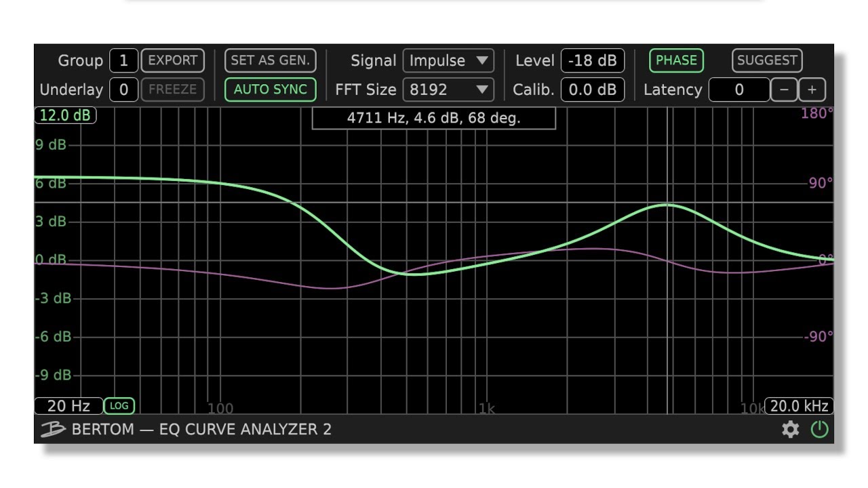Increase latency with the plus button
The width and height of the screenshot is (868, 488).
click(x=812, y=89)
